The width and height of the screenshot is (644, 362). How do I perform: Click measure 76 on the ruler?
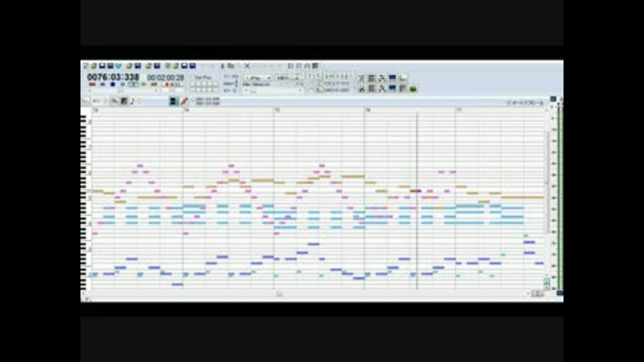pos(368,110)
